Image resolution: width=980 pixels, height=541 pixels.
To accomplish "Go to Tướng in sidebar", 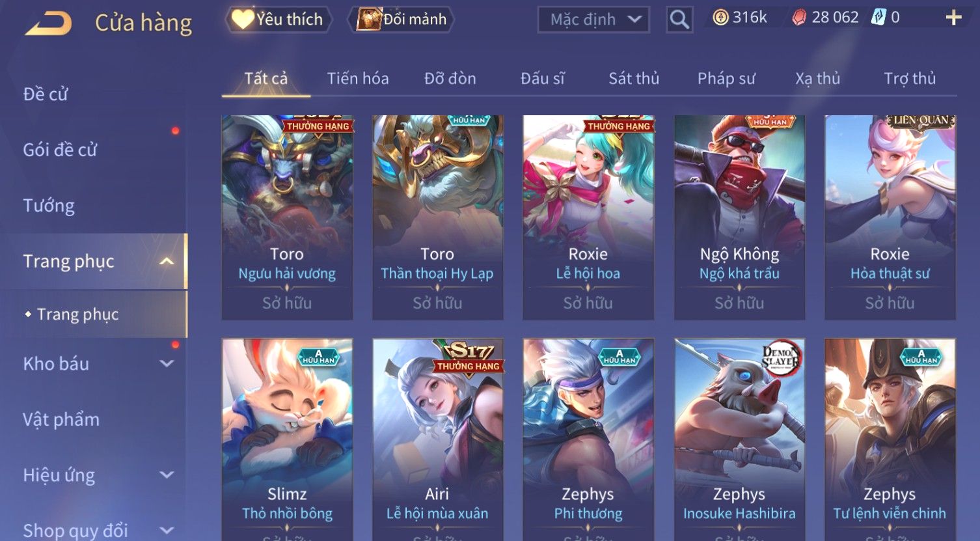I will pos(49,206).
